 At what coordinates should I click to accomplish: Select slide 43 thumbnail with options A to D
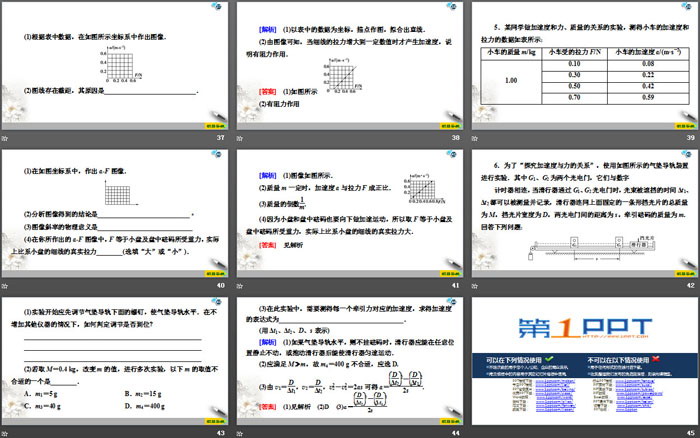(115, 361)
